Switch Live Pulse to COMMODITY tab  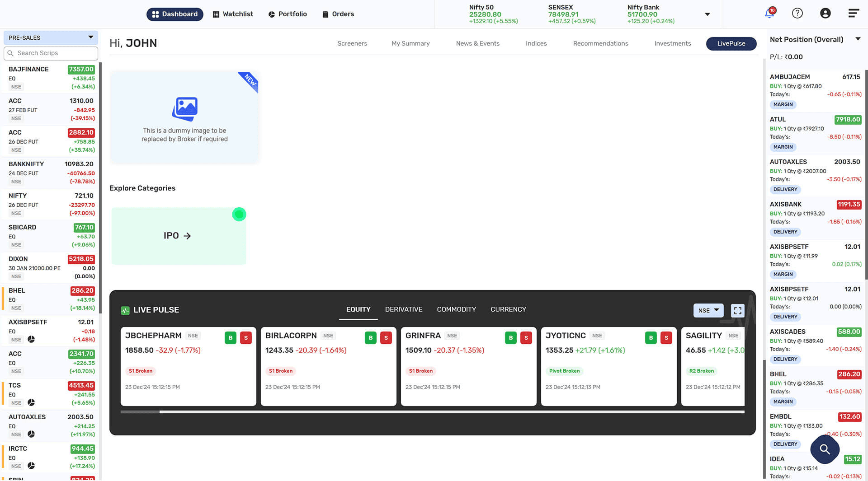click(x=456, y=309)
